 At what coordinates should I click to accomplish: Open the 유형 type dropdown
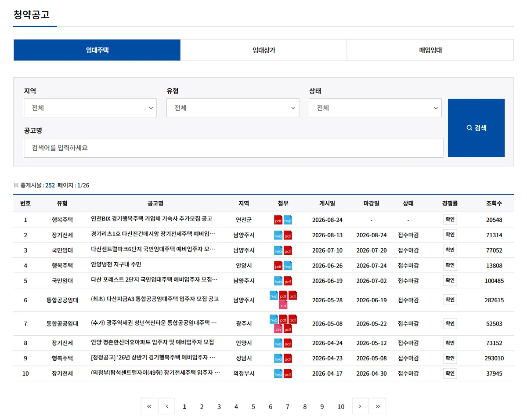[x=233, y=108]
